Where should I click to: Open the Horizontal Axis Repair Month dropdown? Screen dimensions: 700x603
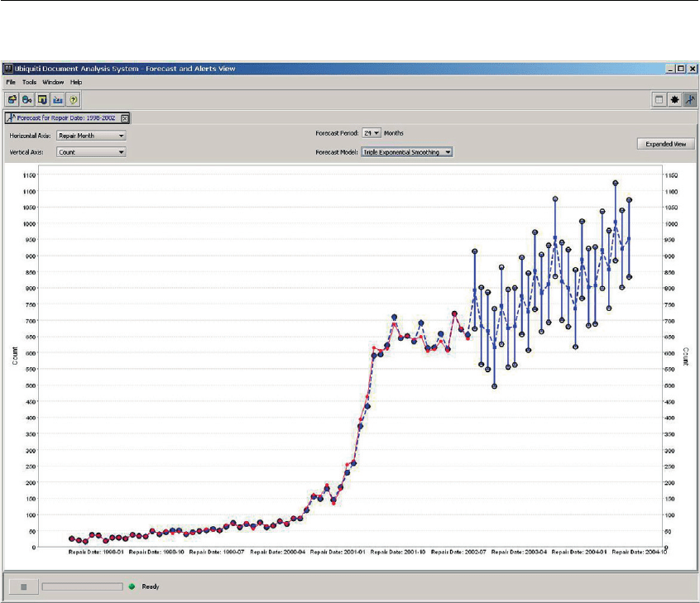(x=91, y=136)
